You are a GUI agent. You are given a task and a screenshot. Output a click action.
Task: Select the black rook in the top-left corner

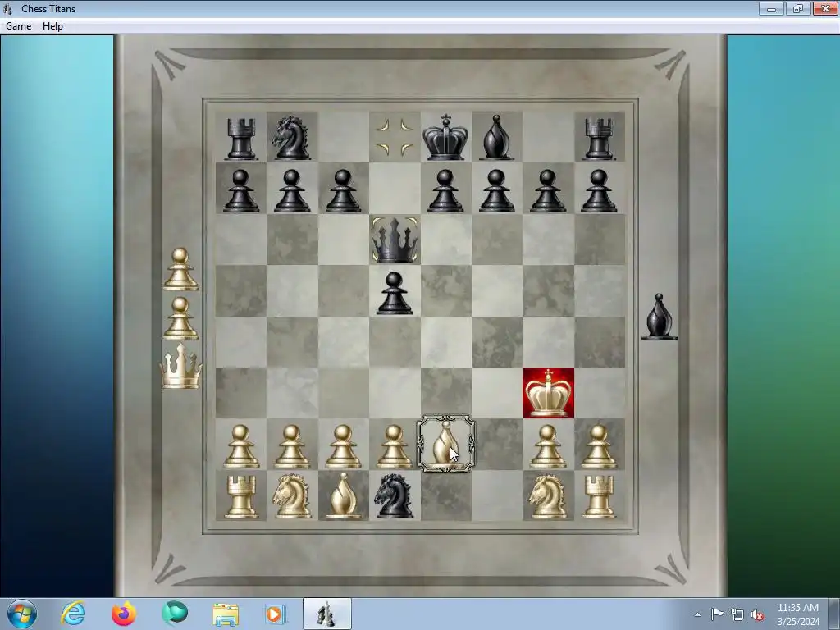[x=240, y=139]
